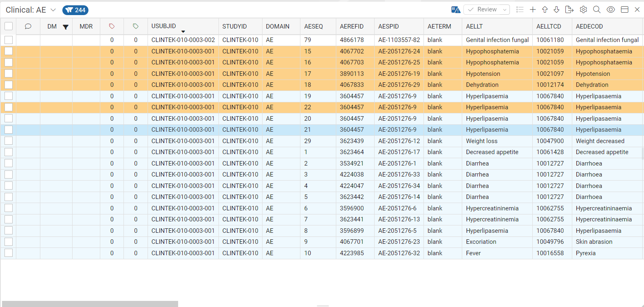This screenshot has width=644, height=307.
Task: Close the Clinical AE panel
Action: (x=637, y=10)
